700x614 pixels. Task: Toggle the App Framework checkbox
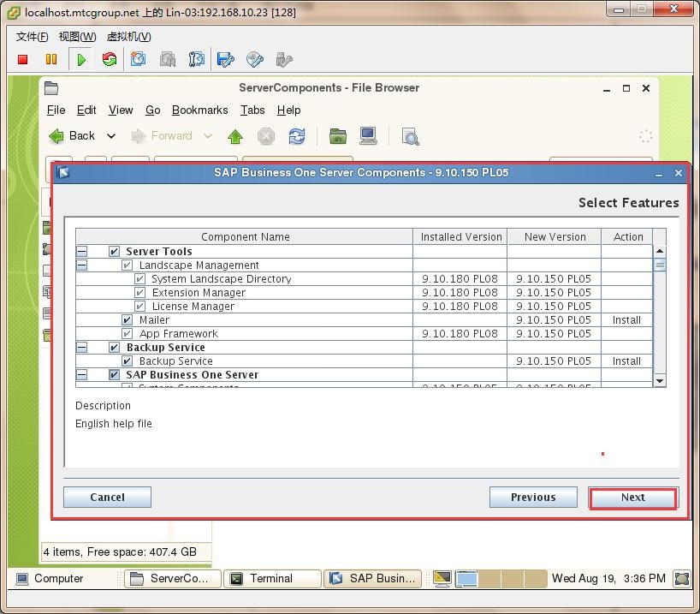pos(127,334)
